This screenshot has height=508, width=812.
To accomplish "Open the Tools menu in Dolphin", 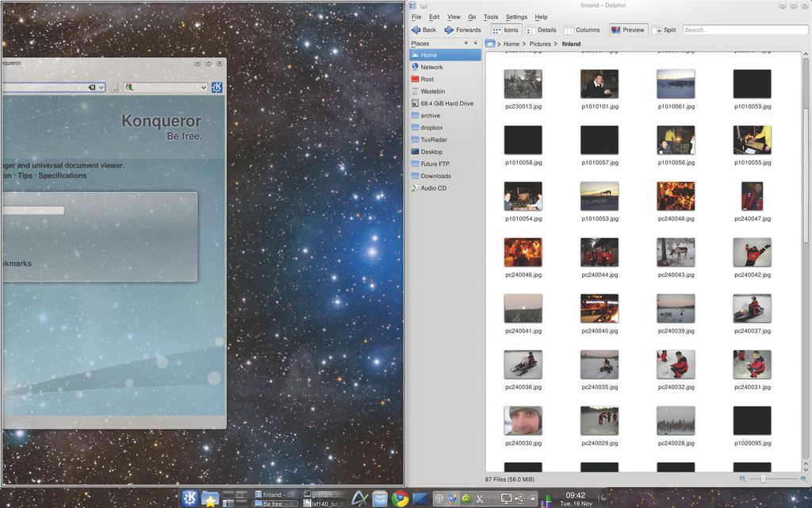I will point(490,17).
